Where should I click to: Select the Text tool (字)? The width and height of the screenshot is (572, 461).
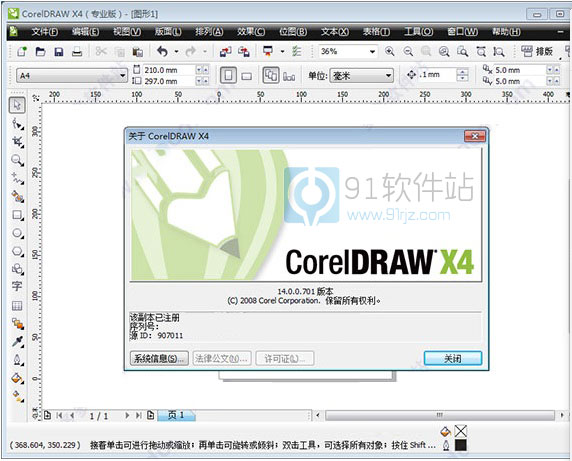click(x=17, y=286)
